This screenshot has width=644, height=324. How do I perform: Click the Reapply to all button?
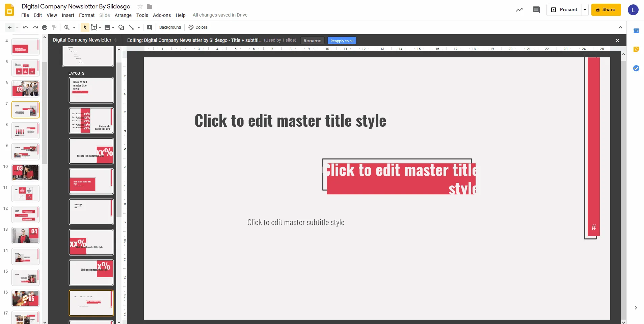click(x=342, y=41)
